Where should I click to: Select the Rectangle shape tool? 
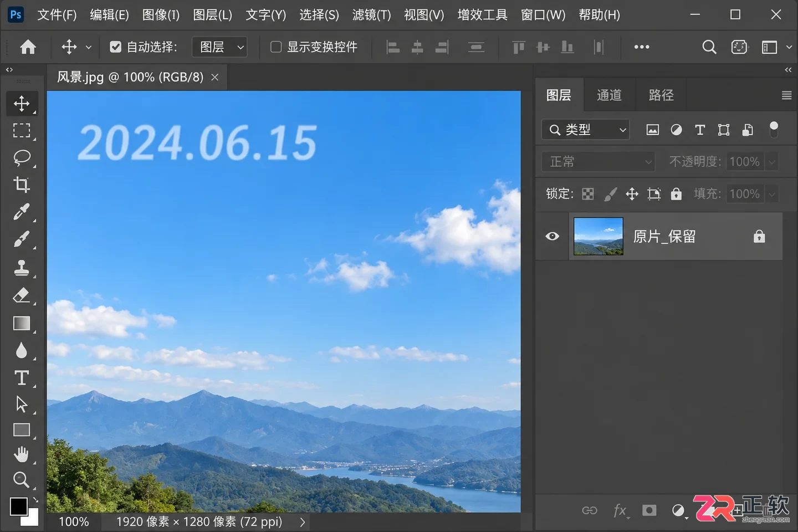tap(22, 430)
